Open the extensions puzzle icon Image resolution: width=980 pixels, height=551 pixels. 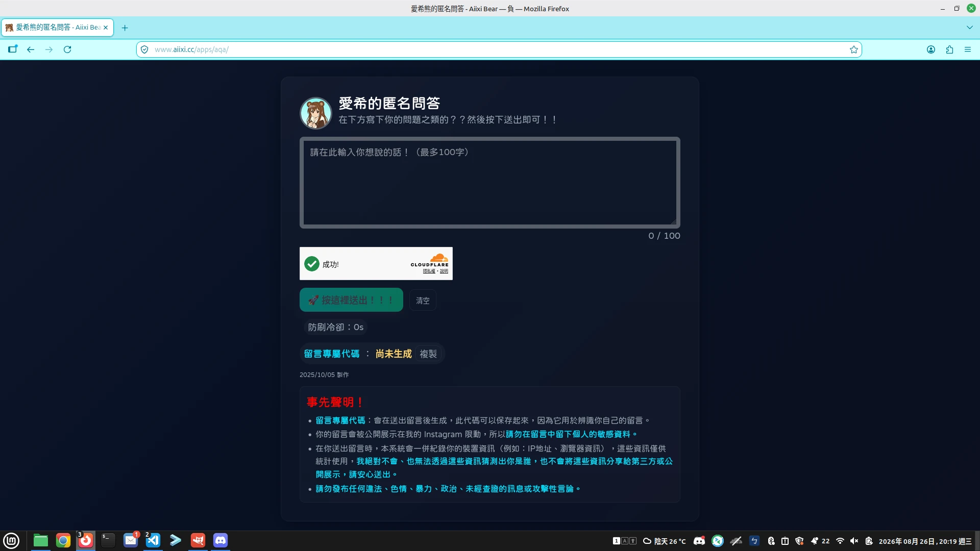pos(949,49)
